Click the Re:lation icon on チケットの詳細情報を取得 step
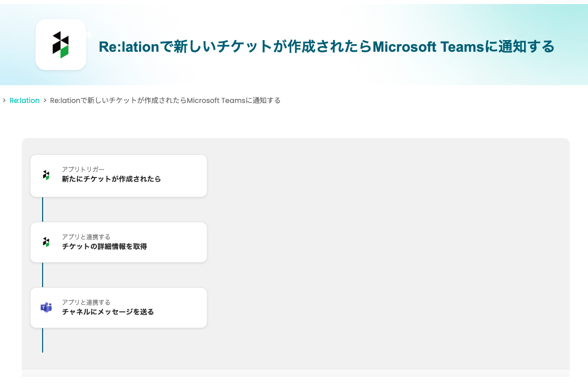 pos(46,242)
